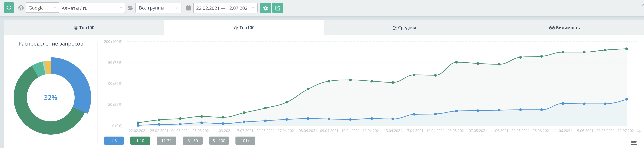The image size is (644, 148).
Task: Open the Все группы dropdown
Action: pos(158,8)
